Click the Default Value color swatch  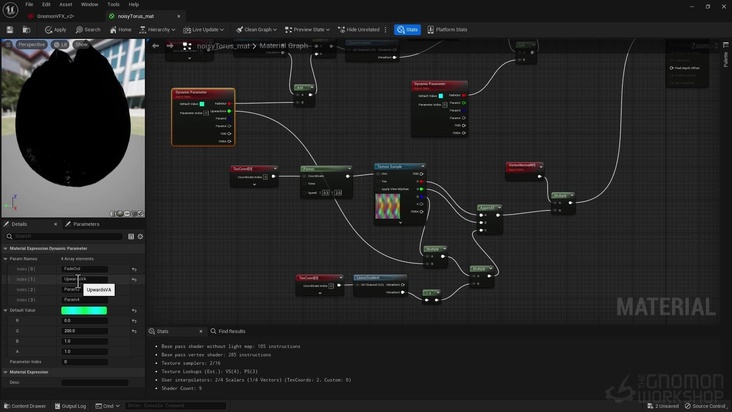click(x=84, y=310)
